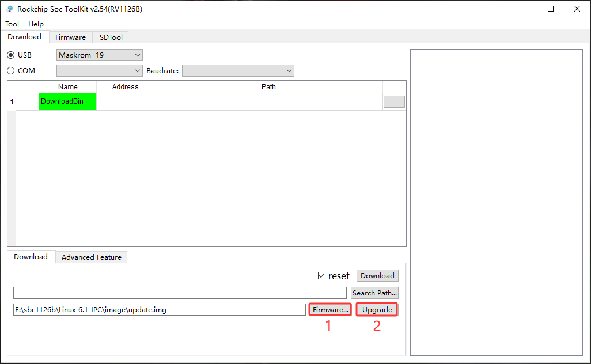Open the Baudrate dropdown
This screenshot has width=591, height=364.
238,70
